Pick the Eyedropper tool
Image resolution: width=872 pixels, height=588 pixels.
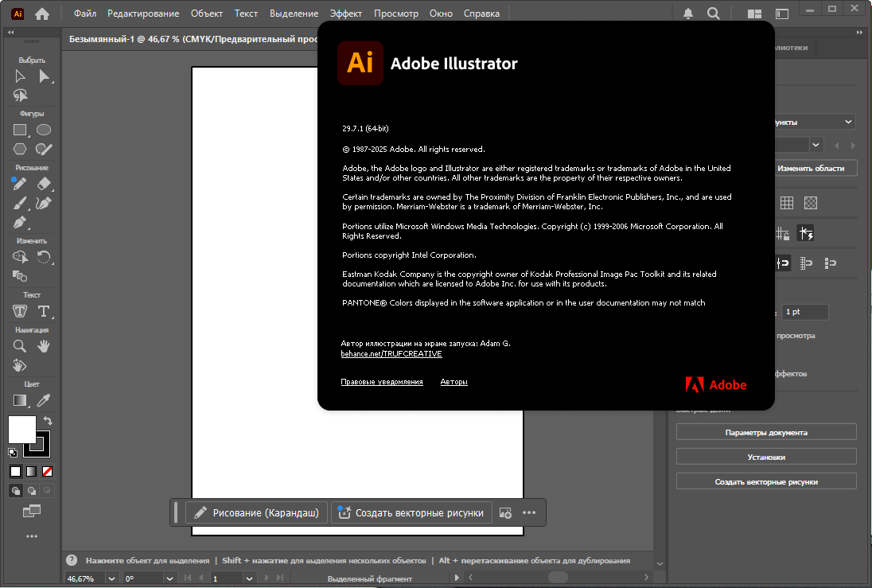click(44, 400)
